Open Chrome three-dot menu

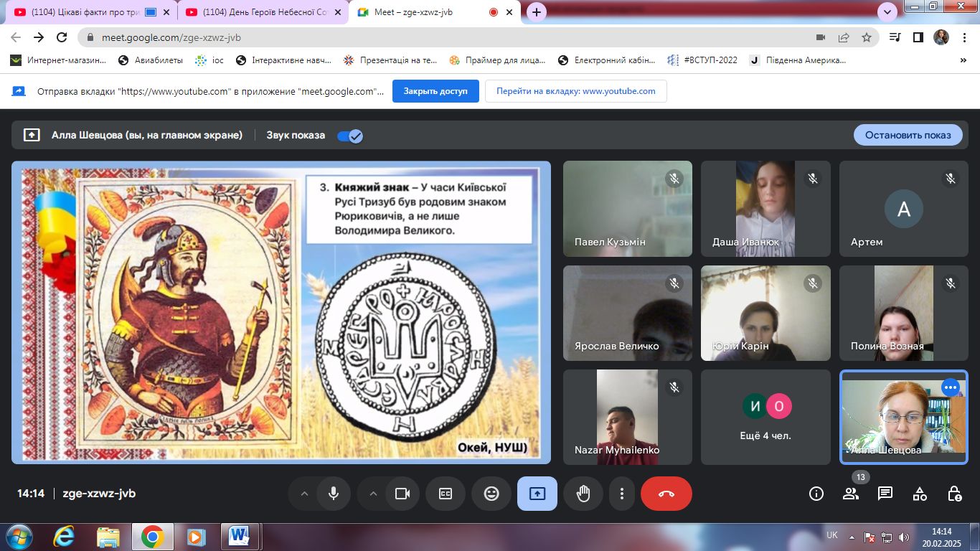[964, 37]
